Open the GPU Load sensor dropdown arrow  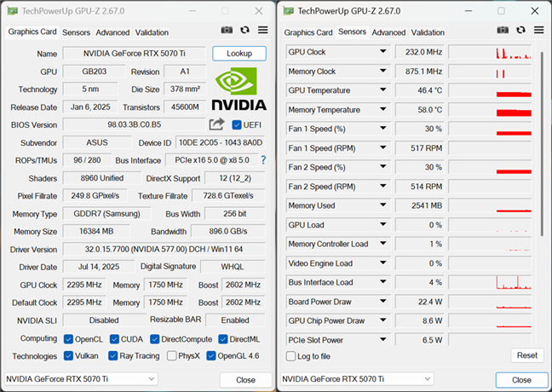point(382,224)
